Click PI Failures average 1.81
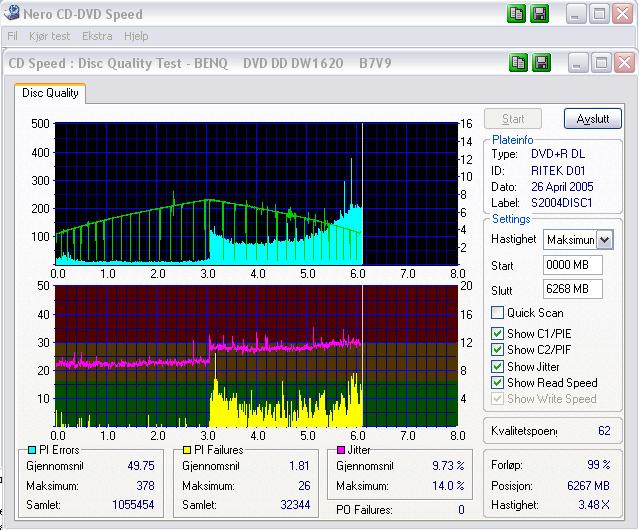This screenshot has width=640, height=530. (x=300, y=465)
